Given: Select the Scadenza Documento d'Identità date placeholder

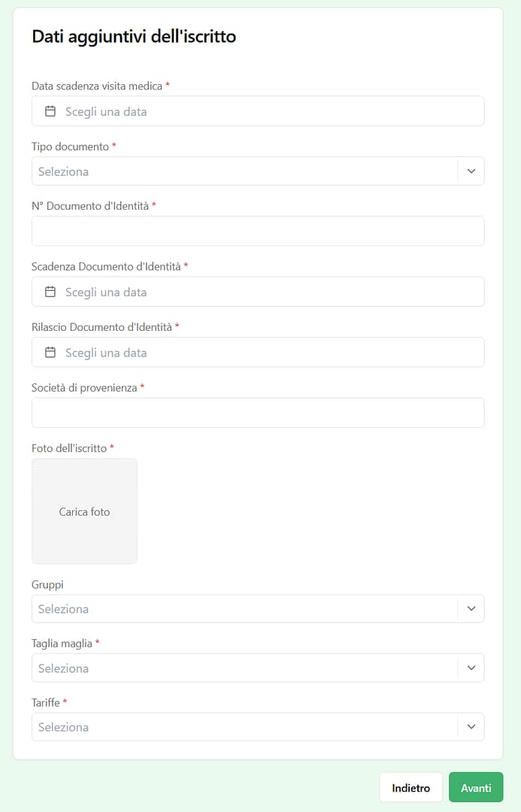Looking at the screenshot, I should pos(106,292).
